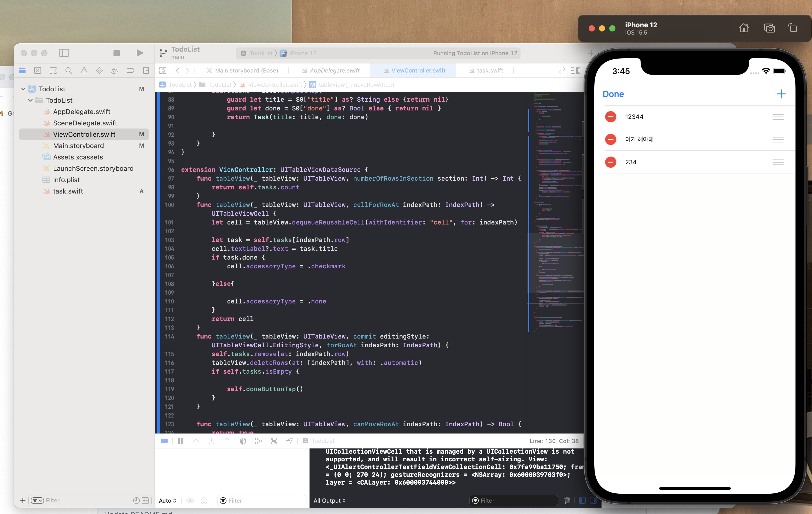Rotate the simulator device

pyautogui.click(x=793, y=28)
